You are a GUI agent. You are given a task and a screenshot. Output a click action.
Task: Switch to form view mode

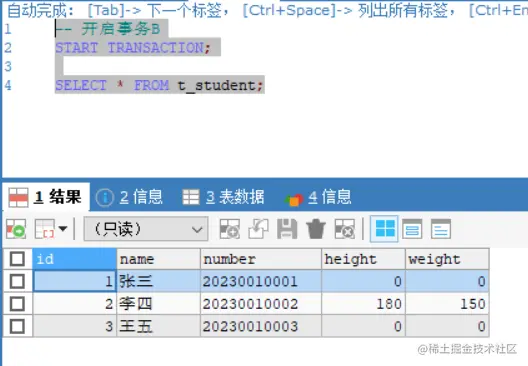point(412,229)
